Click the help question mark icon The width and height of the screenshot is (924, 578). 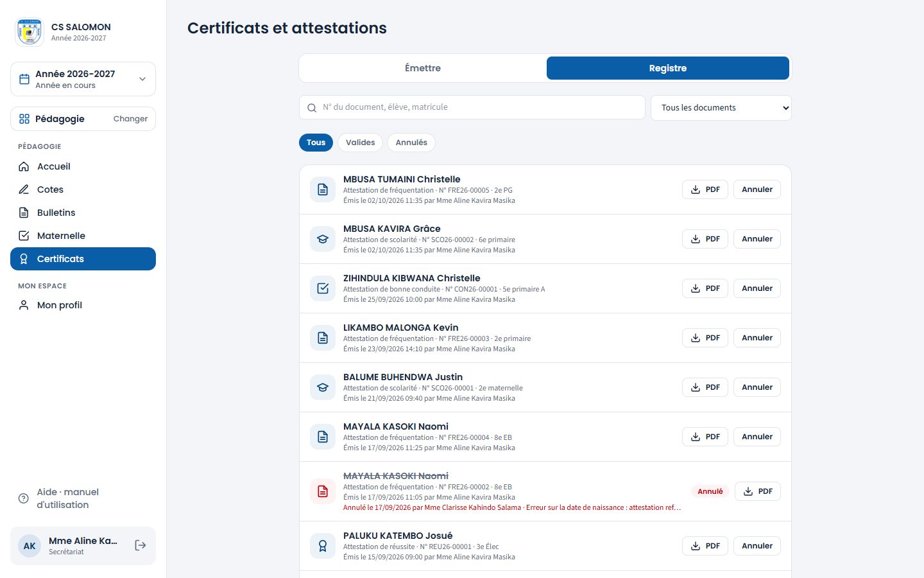tap(24, 498)
